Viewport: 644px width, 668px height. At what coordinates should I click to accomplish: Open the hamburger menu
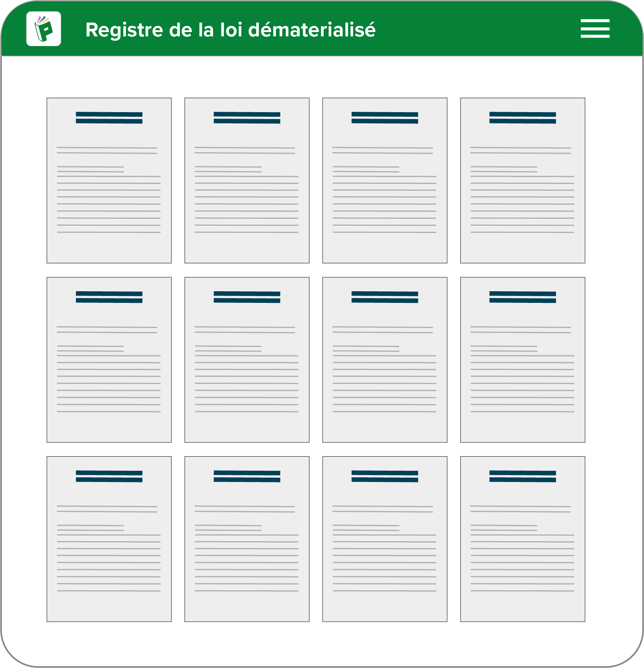[595, 28]
